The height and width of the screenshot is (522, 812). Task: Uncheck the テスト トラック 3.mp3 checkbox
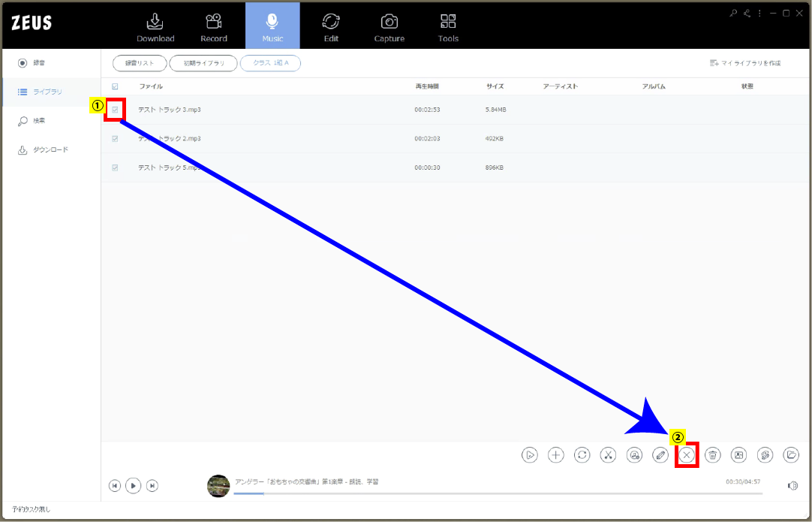[x=115, y=110]
